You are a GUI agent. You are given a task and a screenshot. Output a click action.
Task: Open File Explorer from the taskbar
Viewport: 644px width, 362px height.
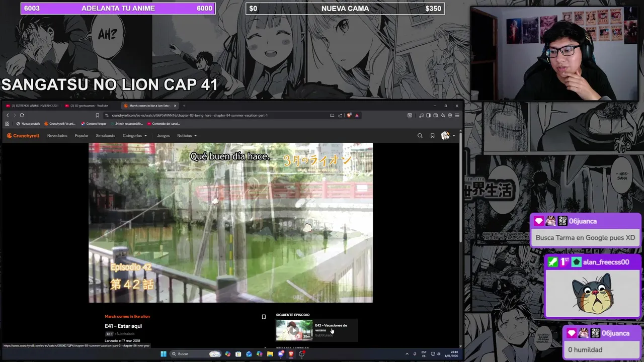(270, 354)
